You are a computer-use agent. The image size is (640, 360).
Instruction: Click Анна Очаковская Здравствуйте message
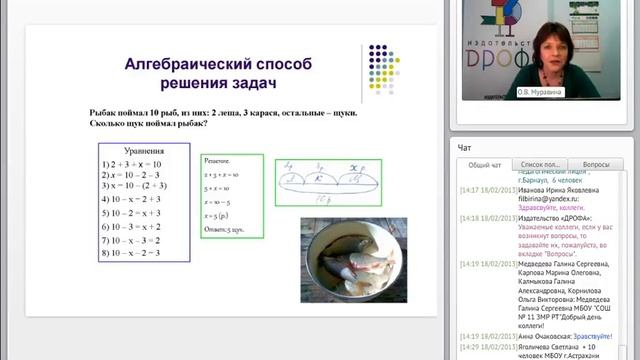[x=536, y=336]
